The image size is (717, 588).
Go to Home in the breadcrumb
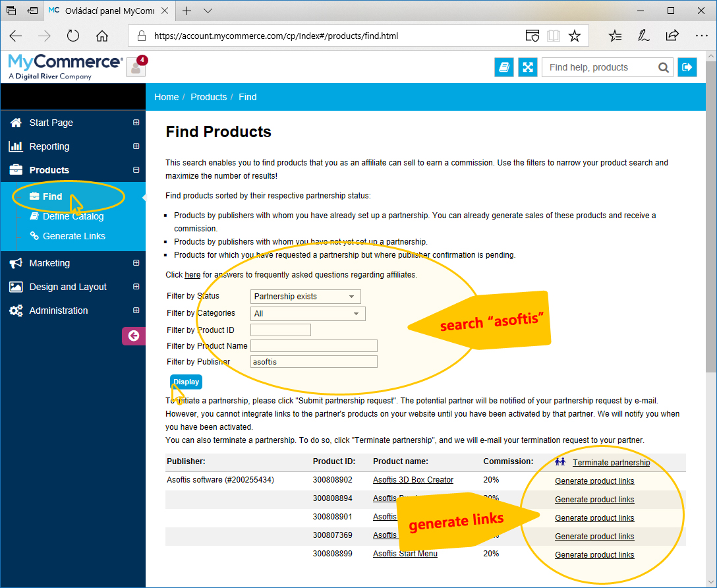coord(167,97)
